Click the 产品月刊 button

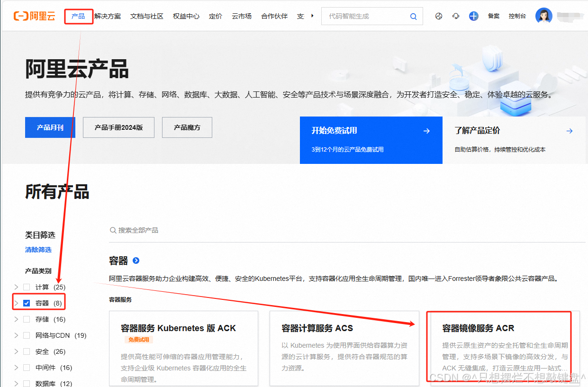coord(50,127)
